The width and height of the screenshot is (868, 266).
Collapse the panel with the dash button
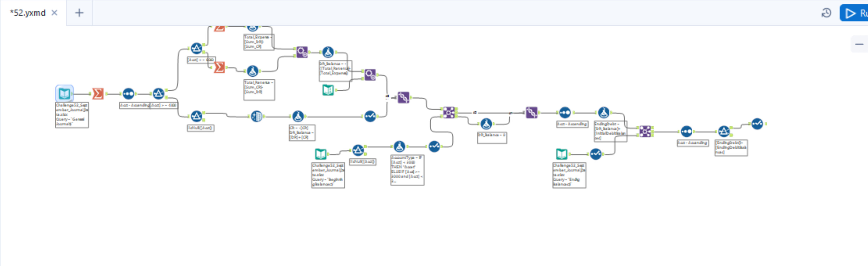pos(859,44)
